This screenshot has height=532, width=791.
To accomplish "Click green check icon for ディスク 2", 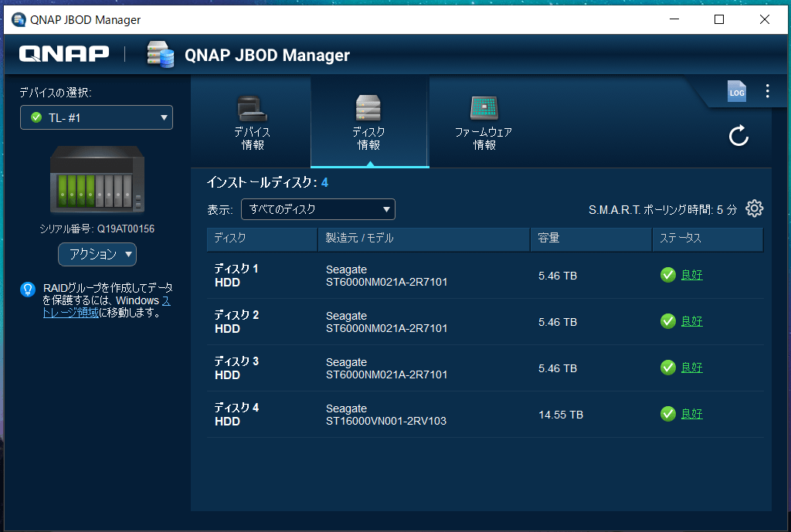I will pos(668,321).
